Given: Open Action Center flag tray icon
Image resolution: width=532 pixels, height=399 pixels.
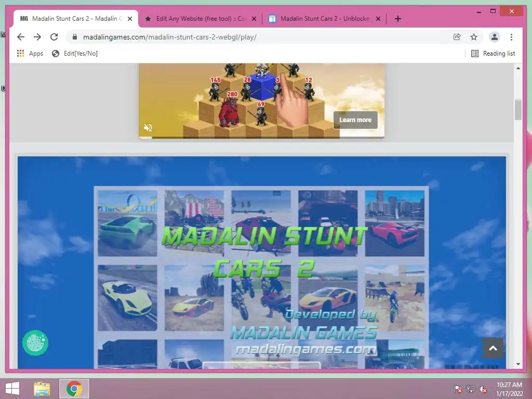Looking at the screenshot, I should click(458, 389).
